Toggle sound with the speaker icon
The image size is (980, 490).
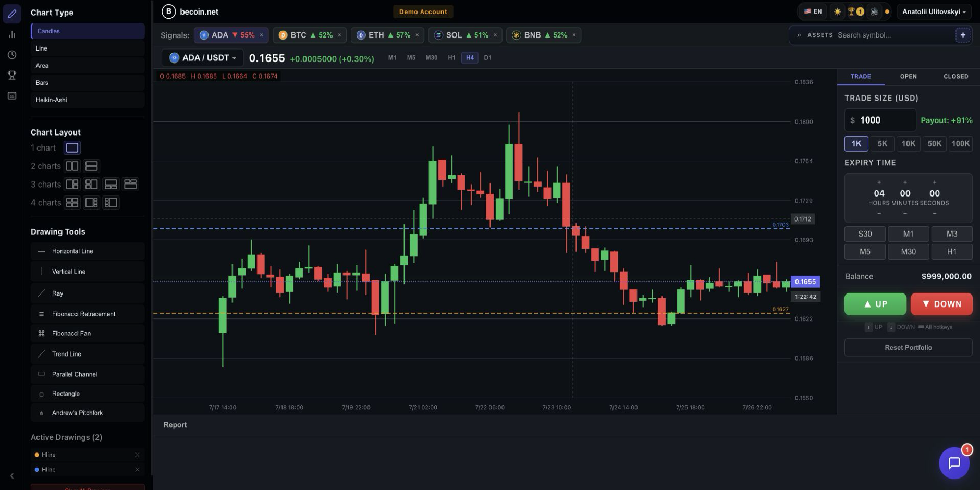(874, 11)
